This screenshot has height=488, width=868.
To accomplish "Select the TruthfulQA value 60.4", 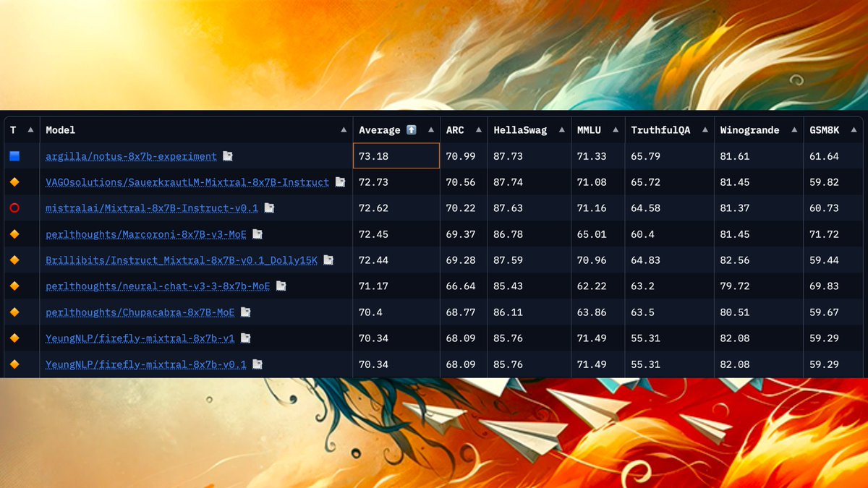I will click(642, 234).
